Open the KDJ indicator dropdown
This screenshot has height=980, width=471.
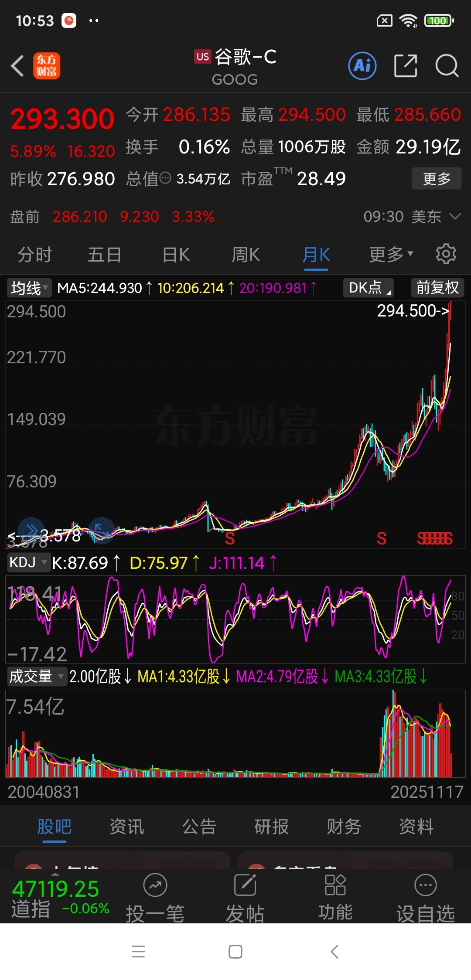[x=28, y=562]
